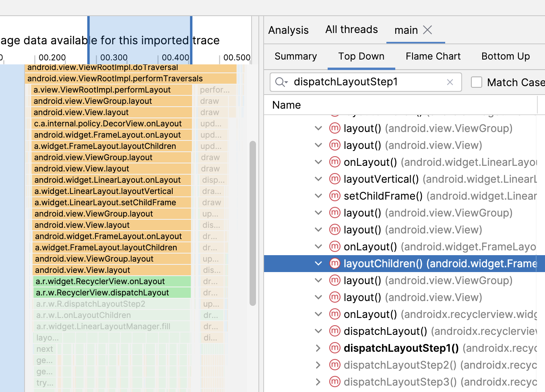Click method icon of dispatchLayoutStep1()
The height and width of the screenshot is (392, 545).
(x=335, y=348)
